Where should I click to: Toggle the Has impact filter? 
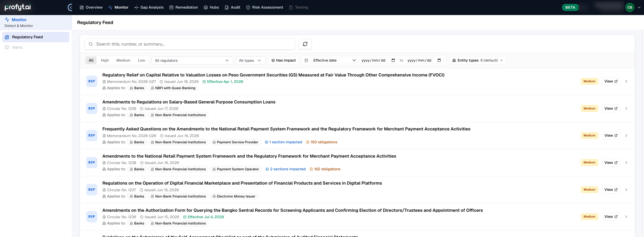(284, 60)
